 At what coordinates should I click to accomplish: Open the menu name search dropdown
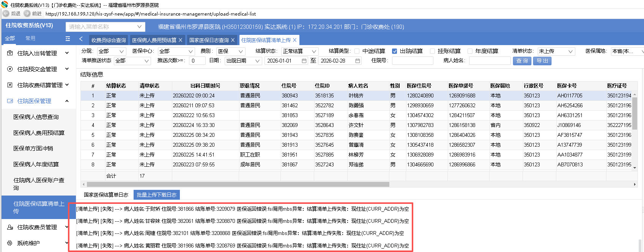[105, 27]
